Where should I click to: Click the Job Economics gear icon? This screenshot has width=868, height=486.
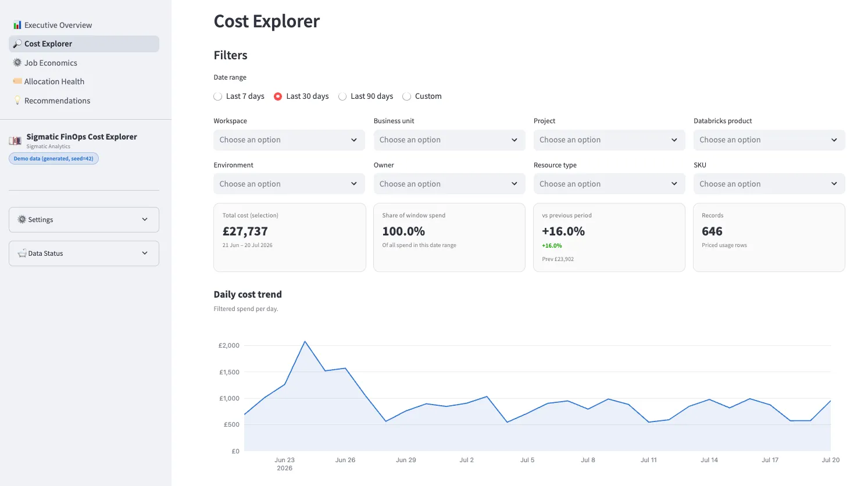[x=17, y=63]
